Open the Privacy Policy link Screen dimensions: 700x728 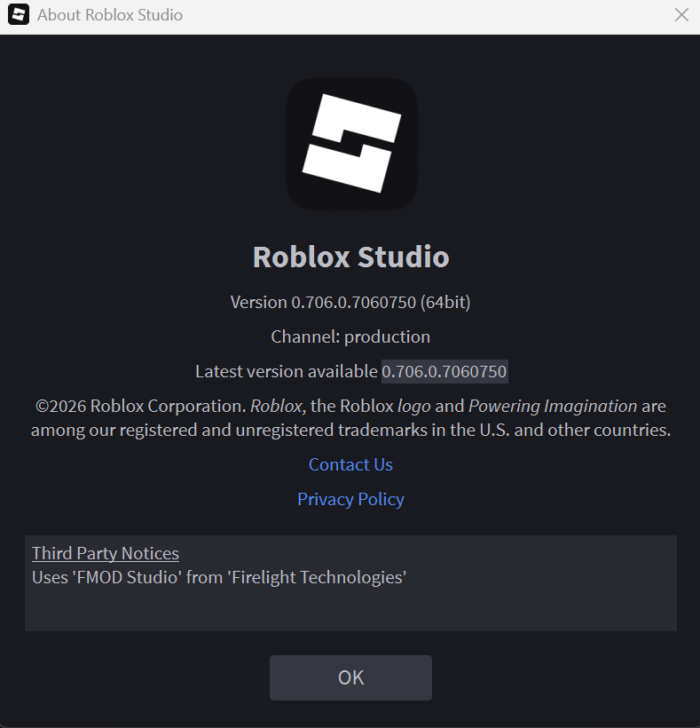tap(350, 500)
